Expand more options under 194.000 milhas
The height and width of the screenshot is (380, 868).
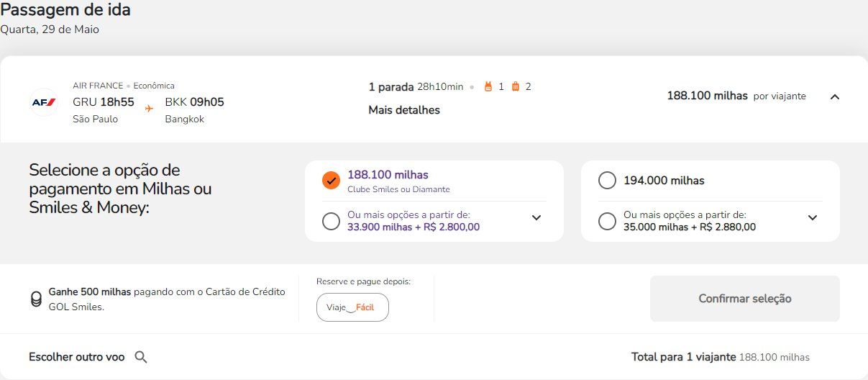pos(813,218)
